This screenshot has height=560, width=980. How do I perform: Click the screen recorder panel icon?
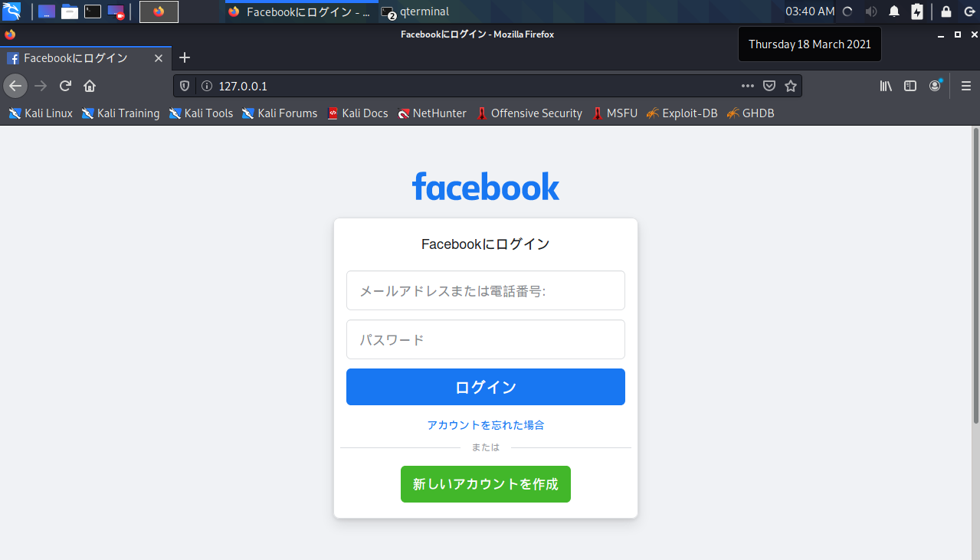click(116, 11)
